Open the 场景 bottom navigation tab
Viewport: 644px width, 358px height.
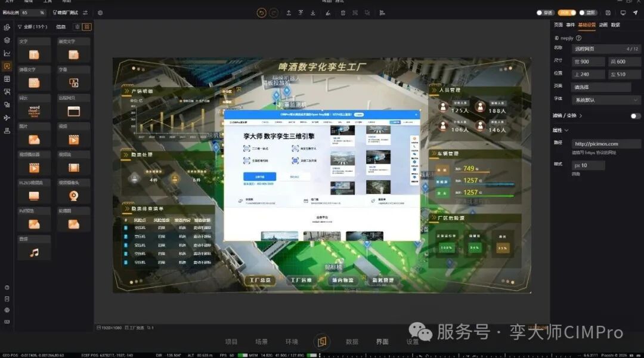click(261, 341)
